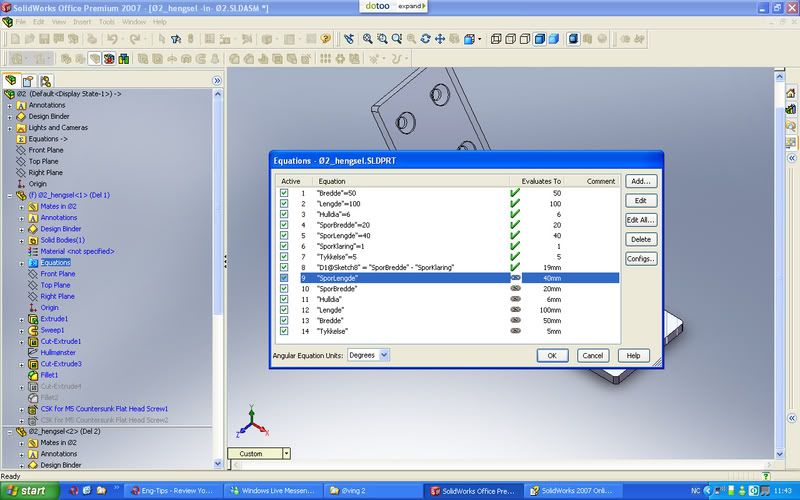This screenshot has width=800, height=500.
Task: Select the Sweep1 feature in the tree
Action: click(52, 330)
